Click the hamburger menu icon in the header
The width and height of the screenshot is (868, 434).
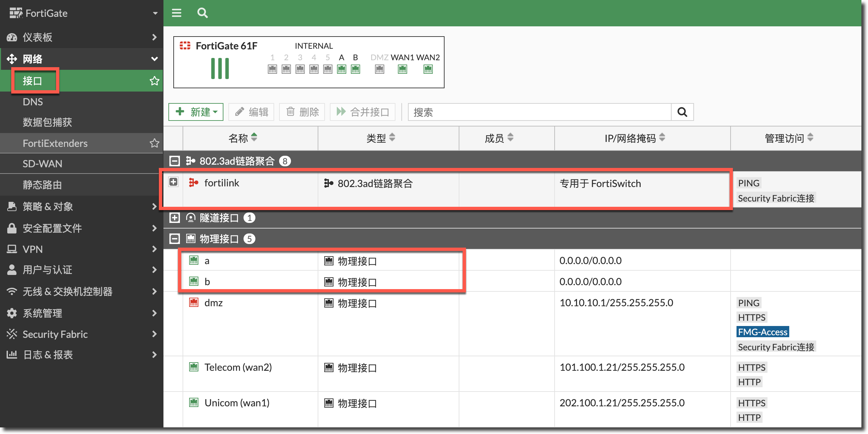coord(176,13)
